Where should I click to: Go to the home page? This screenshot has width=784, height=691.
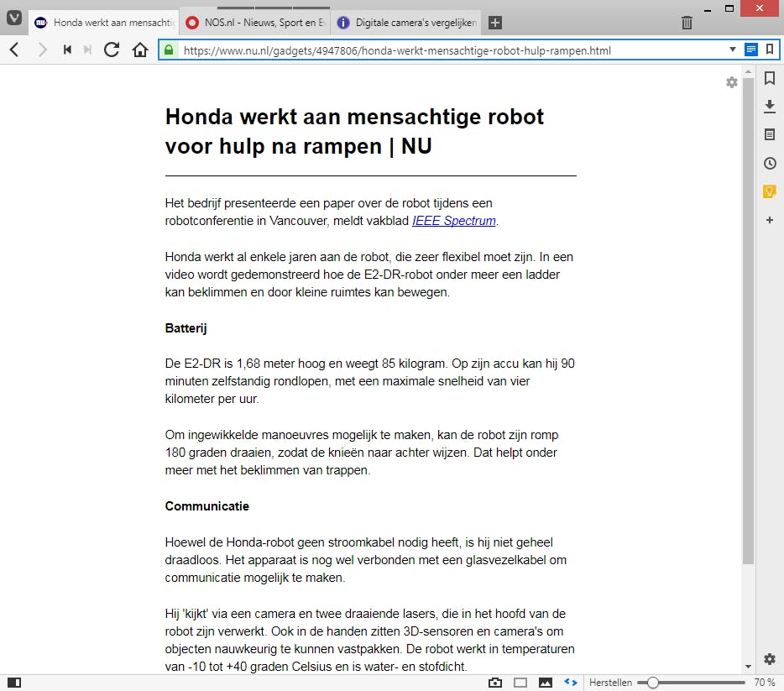[x=140, y=50]
